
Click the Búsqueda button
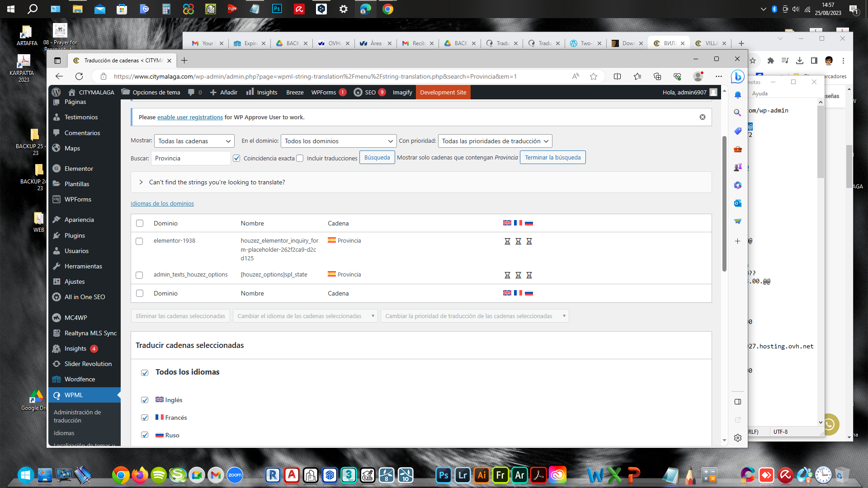[377, 157]
